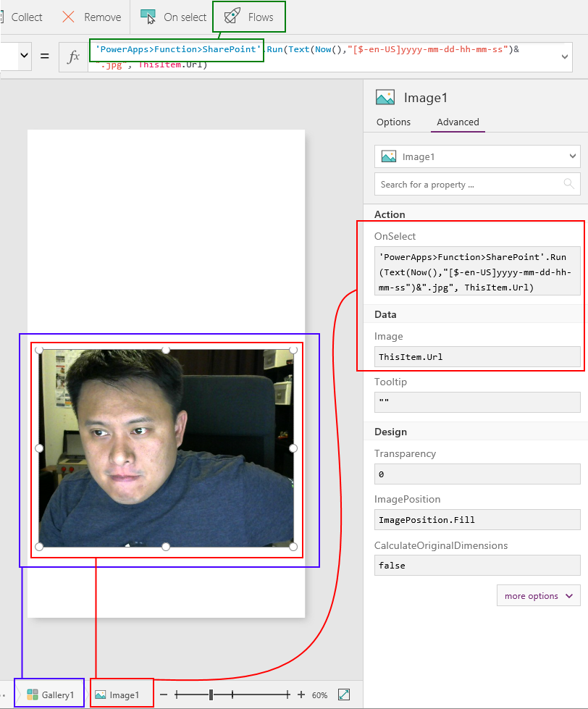Click the zoom out minus icon

click(164, 695)
